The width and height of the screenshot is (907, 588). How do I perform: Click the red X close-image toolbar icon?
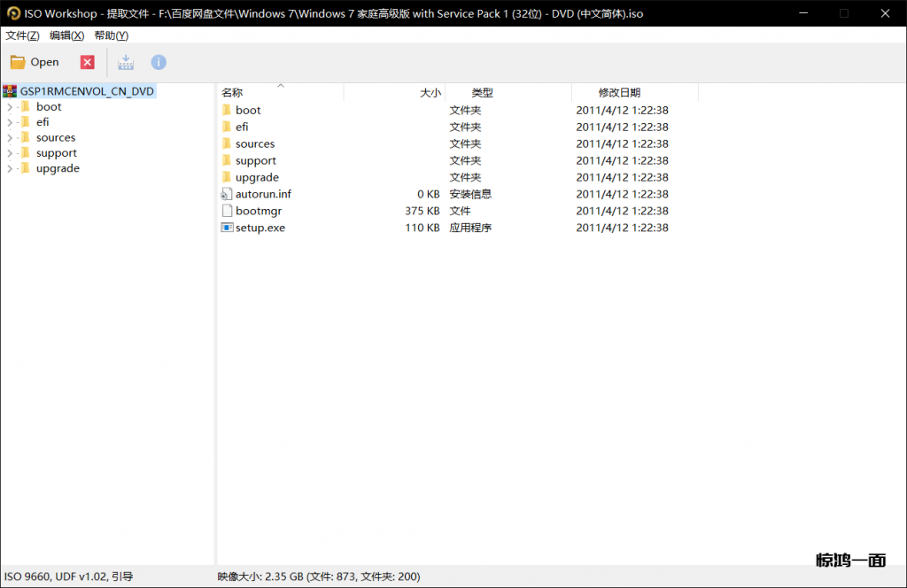(x=87, y=62)
